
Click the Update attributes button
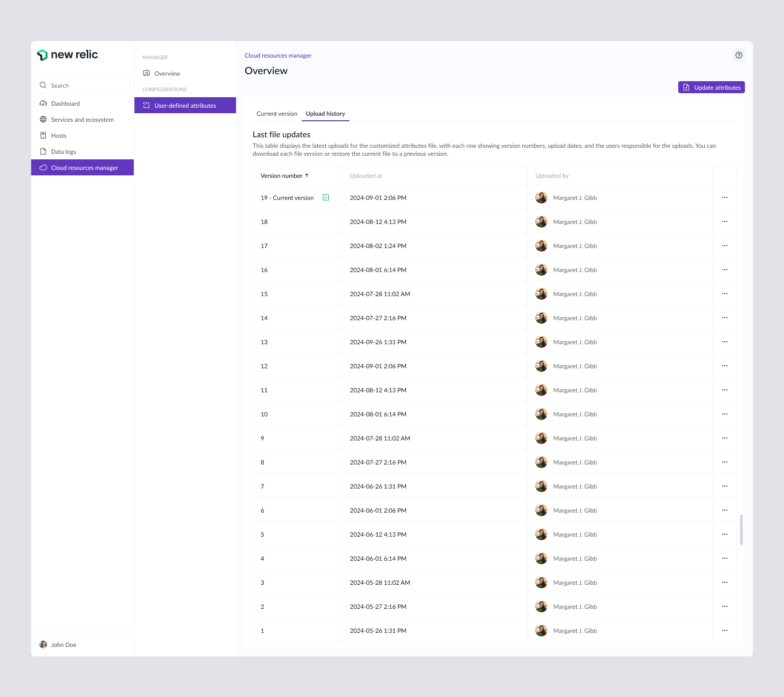[x=711, y=87]
